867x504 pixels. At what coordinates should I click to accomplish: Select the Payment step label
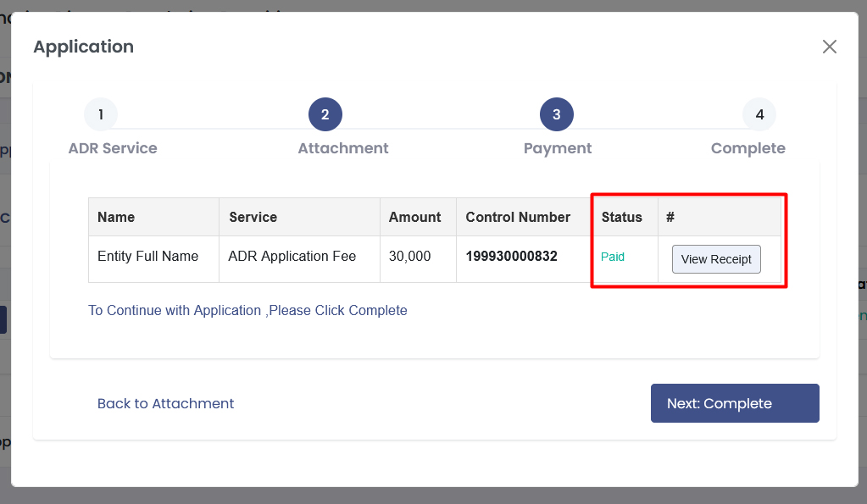click(x=558, y=148)
